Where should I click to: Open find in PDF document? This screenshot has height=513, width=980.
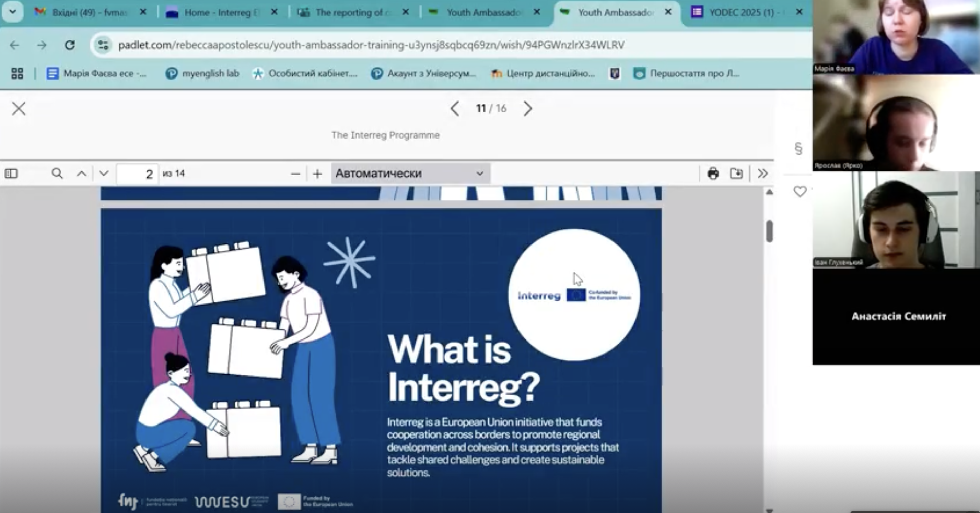[57, 174]
